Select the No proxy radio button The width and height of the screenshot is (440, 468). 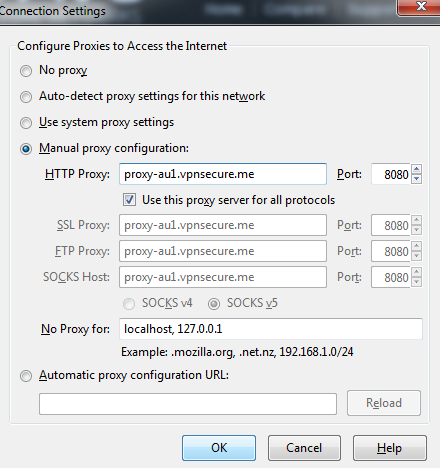pos(26,71)
